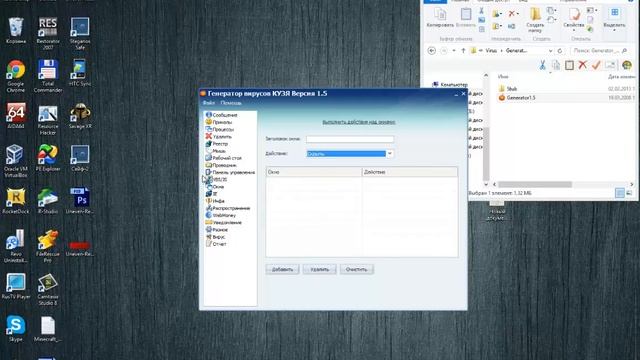Viewport: 640px width, 360px height.
Task: Open Выделить dropdown in Explorer ribbon
Action: (614, 20)
